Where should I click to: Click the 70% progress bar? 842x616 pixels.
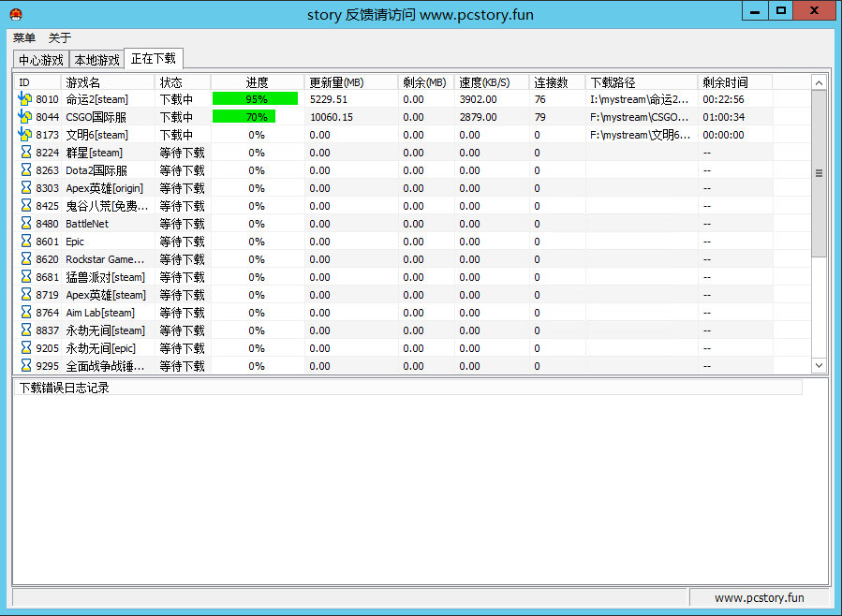pyautogui.click(x=244, y=116)
